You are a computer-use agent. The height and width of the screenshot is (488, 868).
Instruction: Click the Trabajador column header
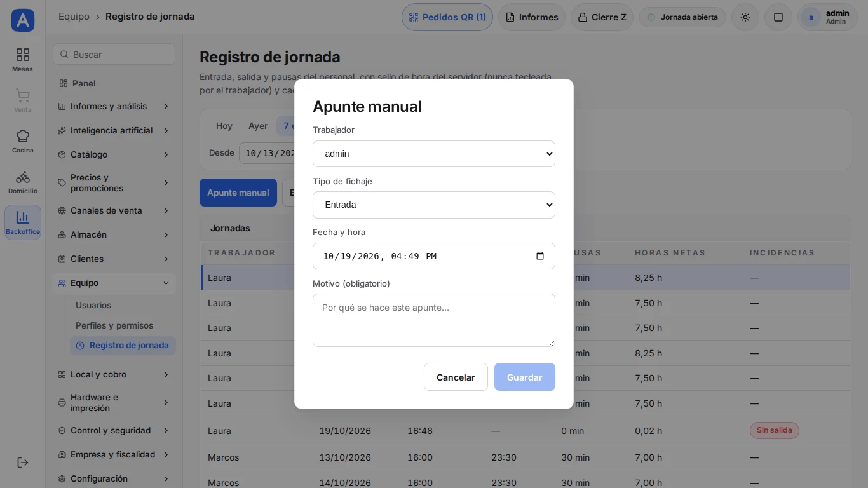[x=241, y=252]
